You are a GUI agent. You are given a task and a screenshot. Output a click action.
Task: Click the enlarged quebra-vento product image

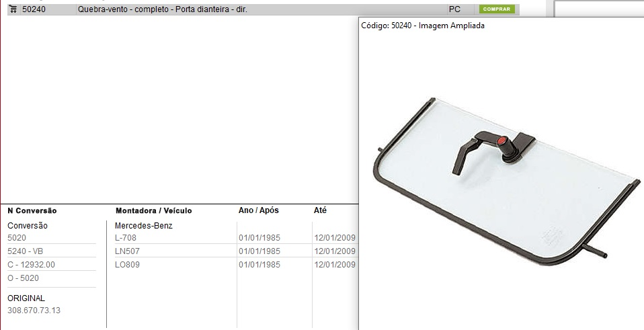[501, 181]
